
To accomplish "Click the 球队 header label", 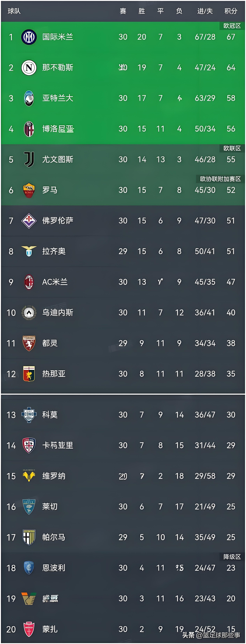I will coord(14,11).
